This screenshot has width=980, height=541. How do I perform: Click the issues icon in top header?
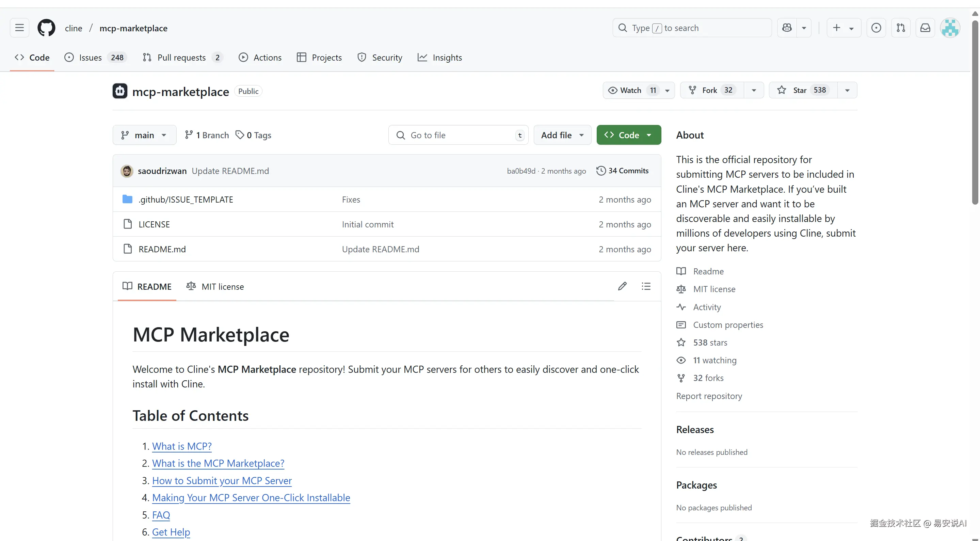pyautogui.click(x=876, y=28)
